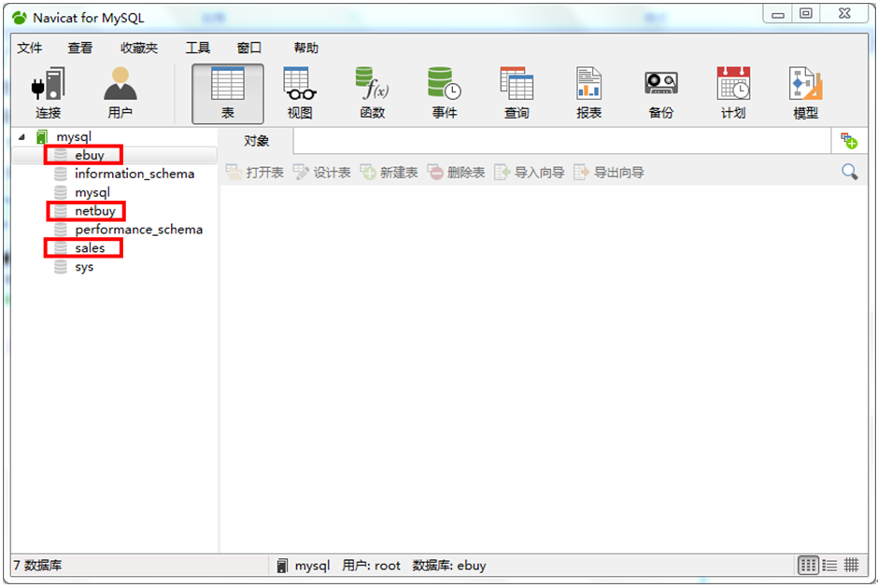Click the '7 数据库' status bar text
This screenshot has height=588, width=878.
coord(37,565)
